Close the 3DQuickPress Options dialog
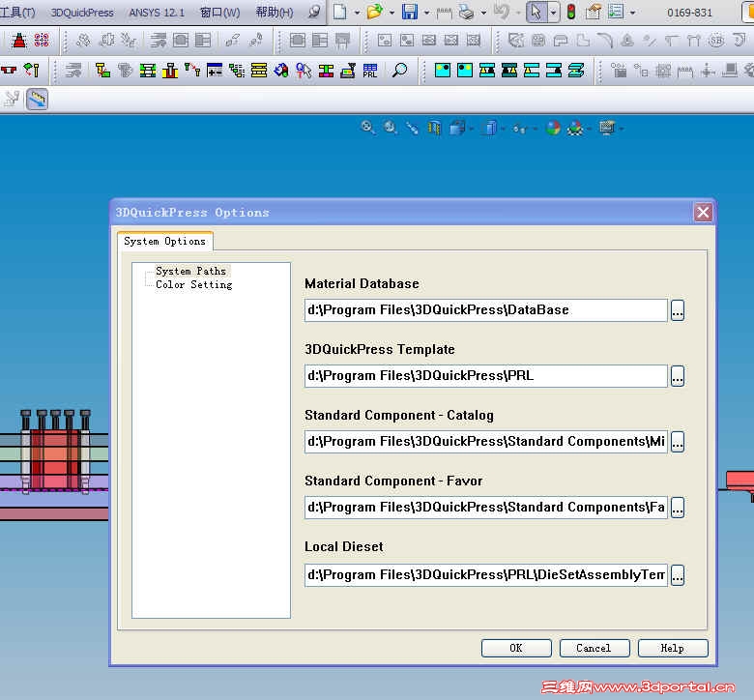 pyautogui.click(x=703, y=212)
